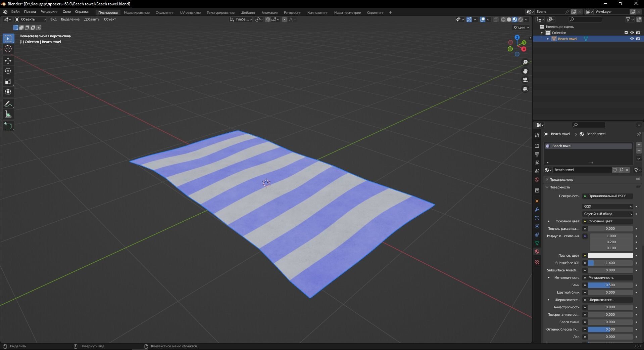The height and width of the screenshot is (350, 644).
Task: Select the Cursor tool in the toolbar
Action: 8,49
